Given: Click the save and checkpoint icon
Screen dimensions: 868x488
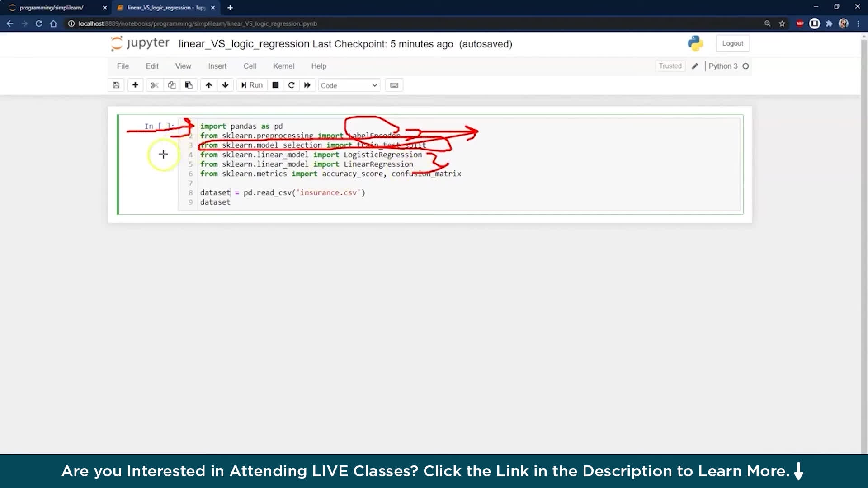Looking at the screenshot, I should pos(116,85).
